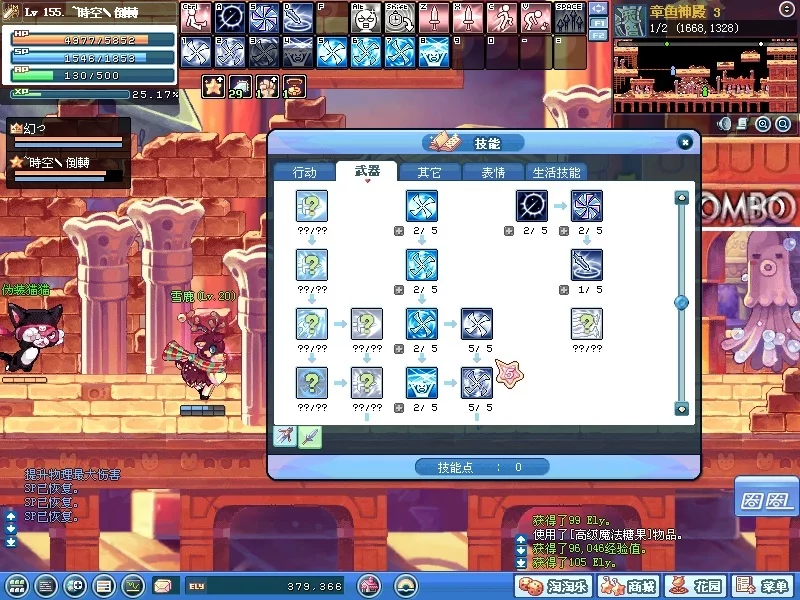Activate hotbar slot 4 skill

[x=298, y=52]
